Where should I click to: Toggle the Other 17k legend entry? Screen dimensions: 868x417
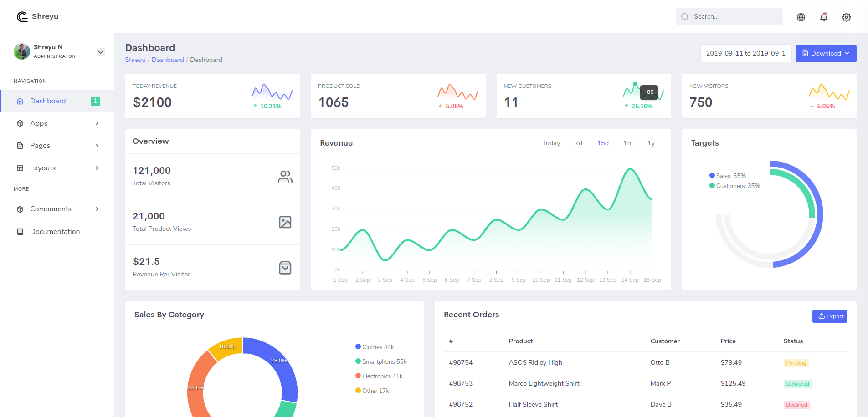pos(372,391)
